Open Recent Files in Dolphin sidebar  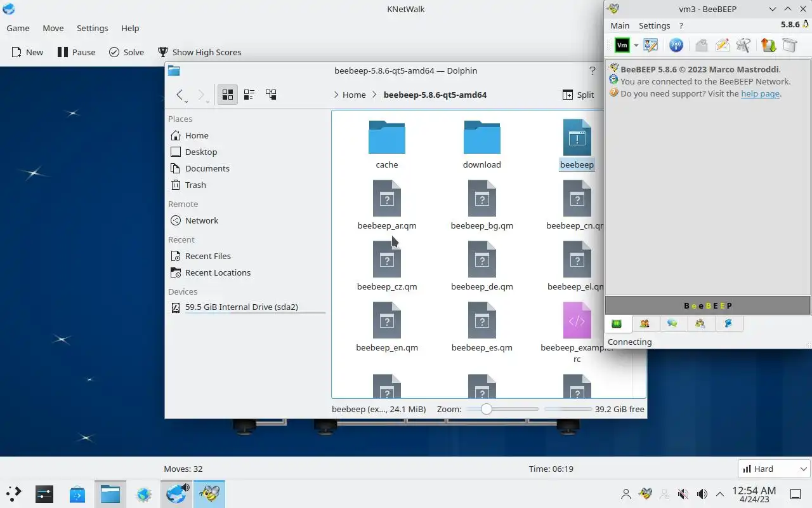click(247, 256)
